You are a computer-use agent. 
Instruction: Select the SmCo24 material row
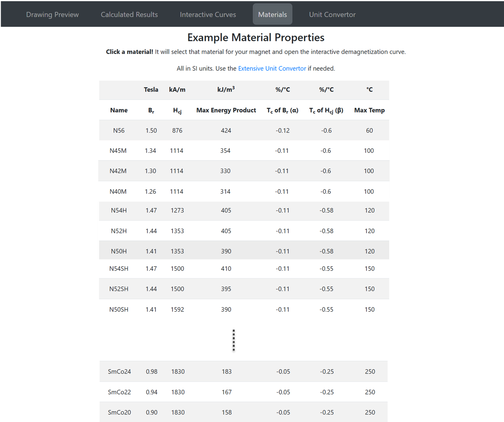pos(119,372)
